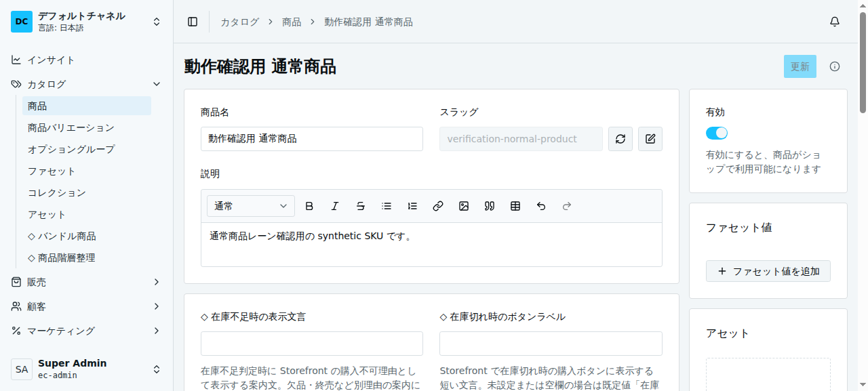The image size is (868, 391).
Task: Click the info circle icon beside 更新
Action: pyautogui.click(x=835, y=66)
